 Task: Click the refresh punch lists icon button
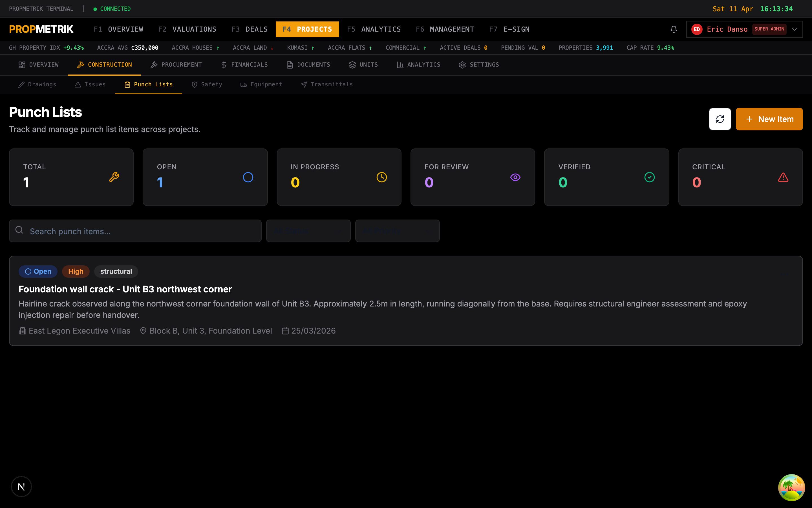720,119
